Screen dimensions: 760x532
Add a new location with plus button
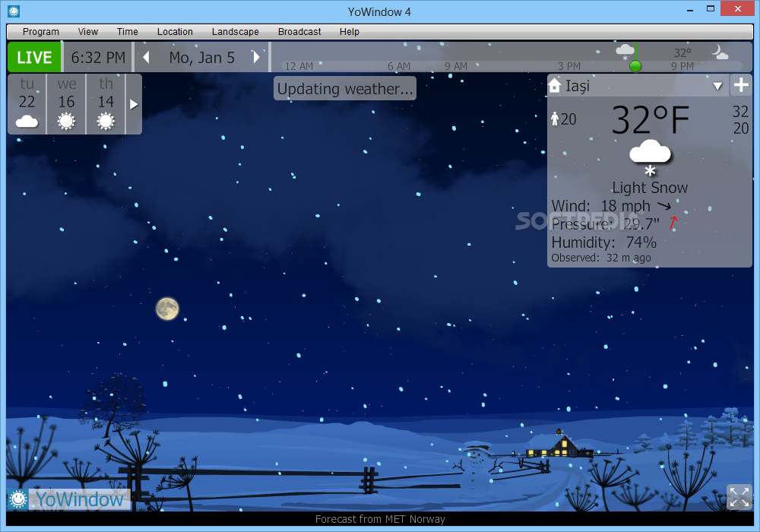[x=741, y=85]
